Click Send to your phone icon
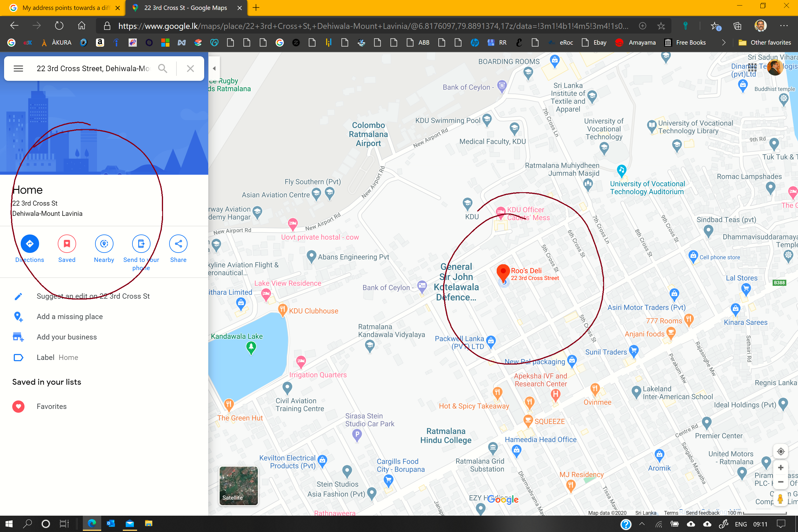The width and height of the screenshot is (798, 532). coord(141,244)
